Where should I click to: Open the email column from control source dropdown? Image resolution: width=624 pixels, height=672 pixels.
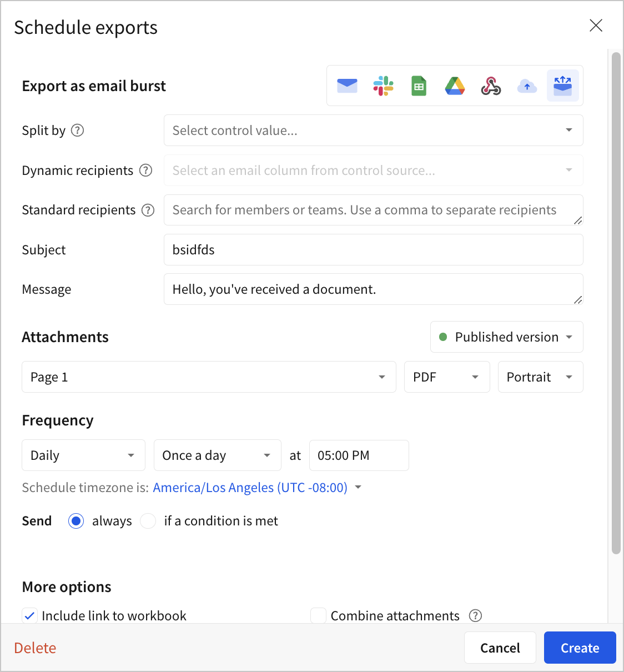(374, 170)
